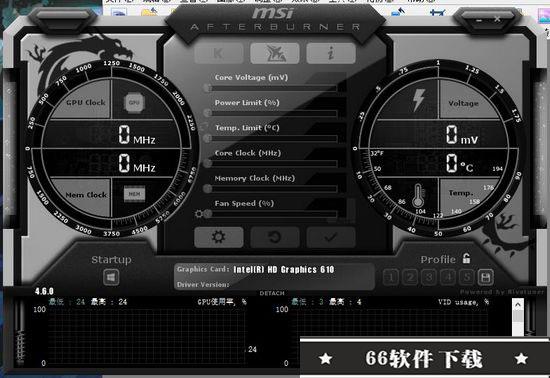This screenshot has width=550, height=378.
Task: Click the thermometer temperature icon
Action: (418, 195)
